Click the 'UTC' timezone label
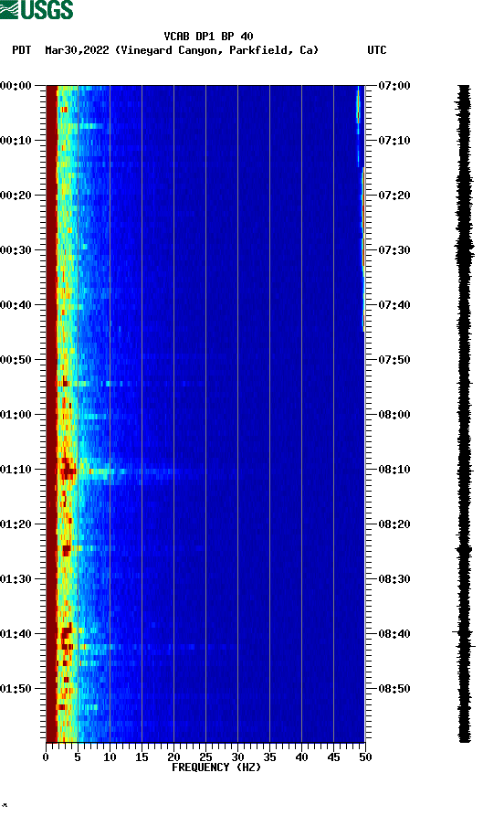Image resolution: width=504 pixels, height=815 pixels. point(377,50)
